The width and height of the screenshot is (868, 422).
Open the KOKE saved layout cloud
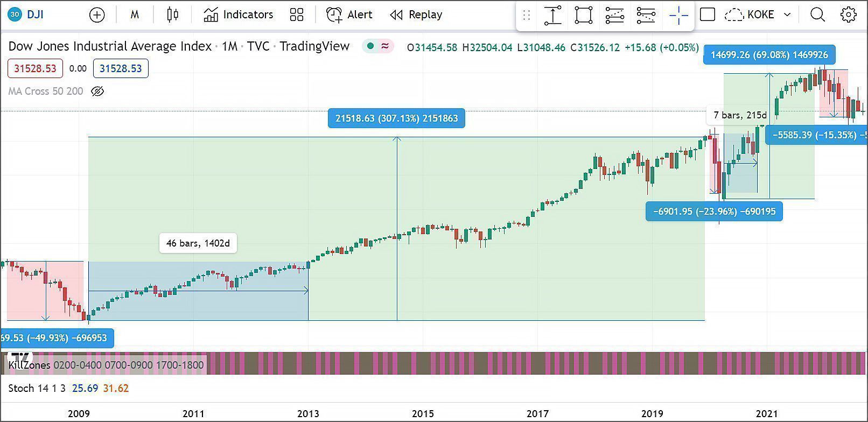tap(749, 15)
